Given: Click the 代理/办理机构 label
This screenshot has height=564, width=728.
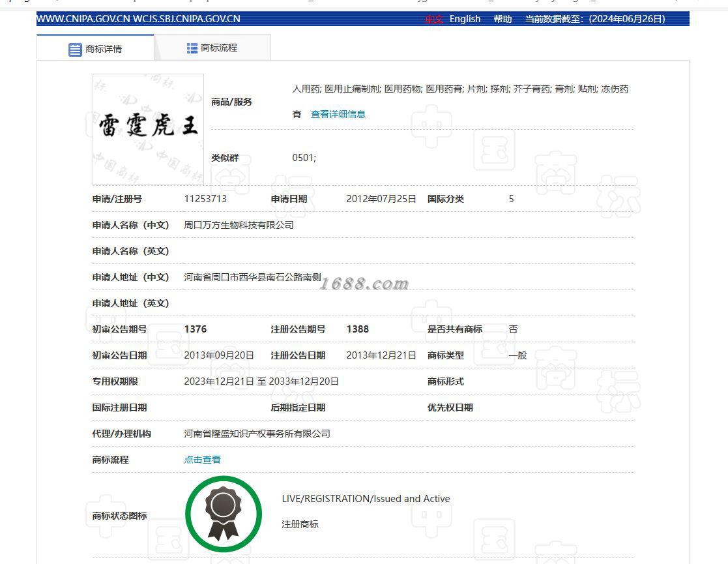Looking at the screenshot, I should click(122, 434).
